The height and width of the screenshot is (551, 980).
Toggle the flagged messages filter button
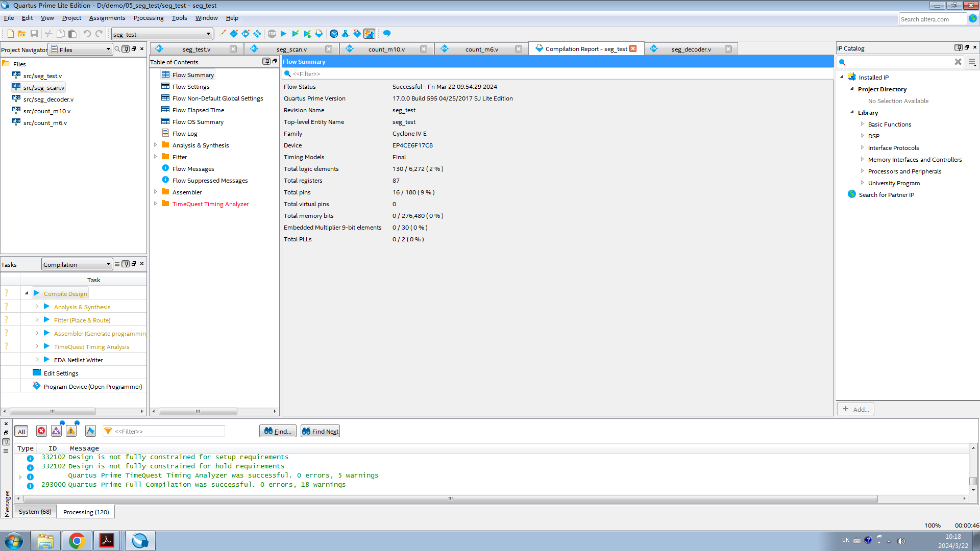point(90,431)
